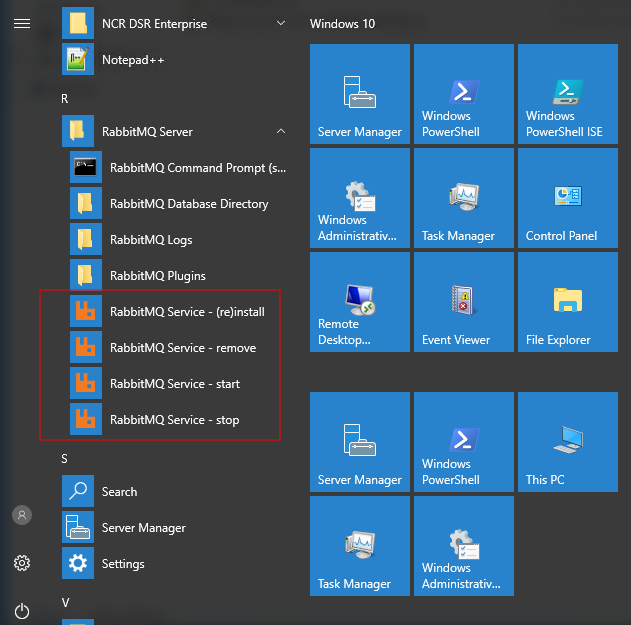This screenshot has width=631, height=625.
Task: Select 'Notepad++' label in app list
Action: click(133, 60)
